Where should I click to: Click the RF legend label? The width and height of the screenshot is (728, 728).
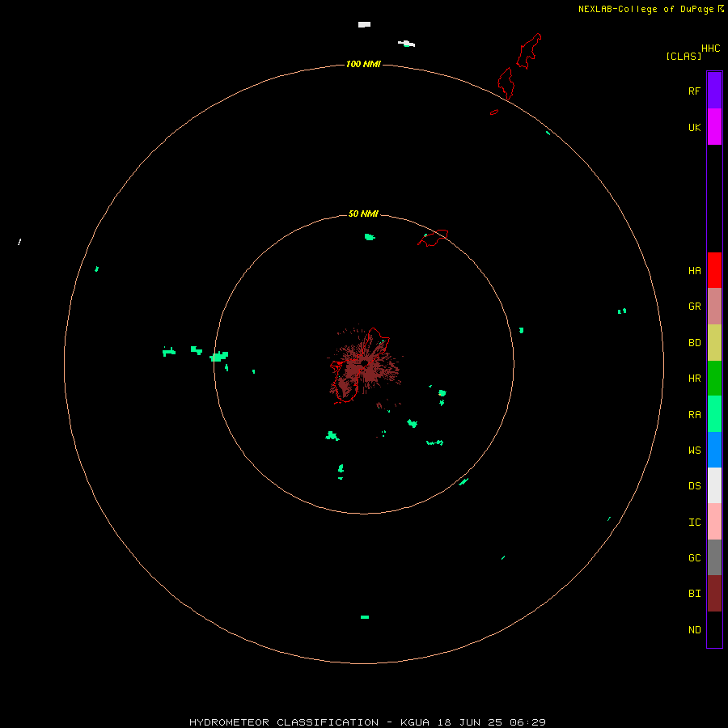(695, 91)
